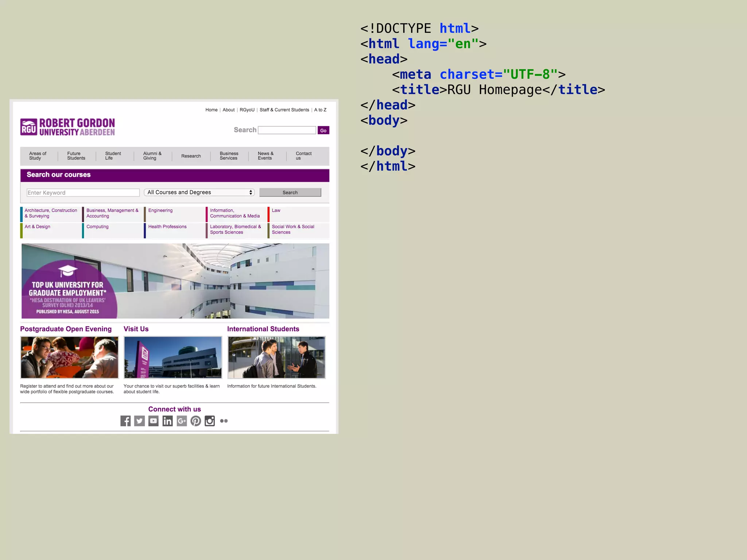Click the graduate employment banner image
747x560 pixels.
coord(175,281)
